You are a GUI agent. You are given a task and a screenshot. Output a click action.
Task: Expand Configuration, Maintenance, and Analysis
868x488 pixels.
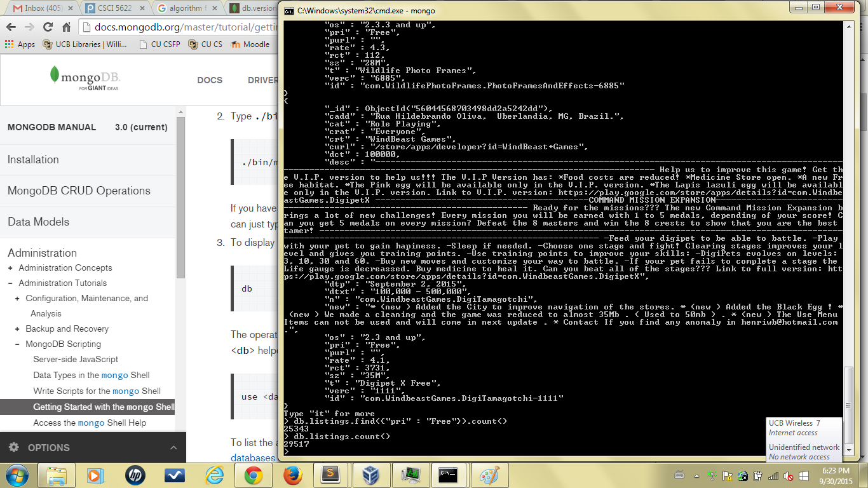point(18,299)
